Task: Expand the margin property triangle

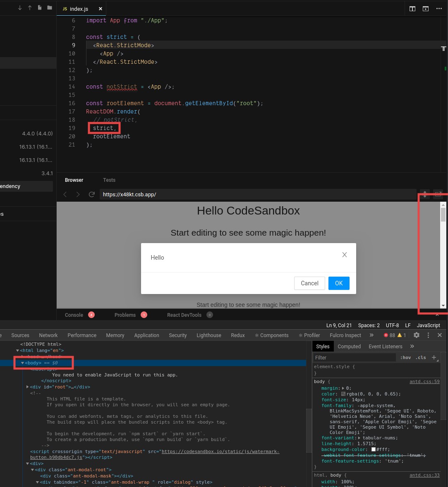Action: (343, 388)
